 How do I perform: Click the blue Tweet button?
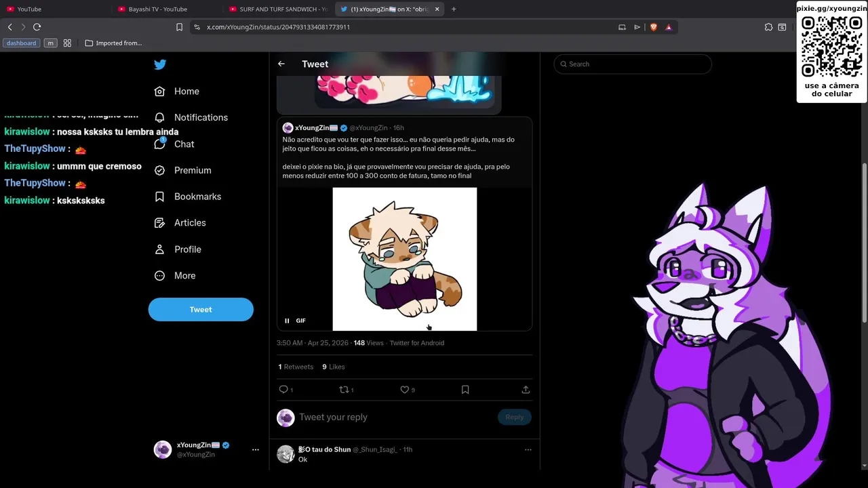pyautogui.click(x=201, y=310)
